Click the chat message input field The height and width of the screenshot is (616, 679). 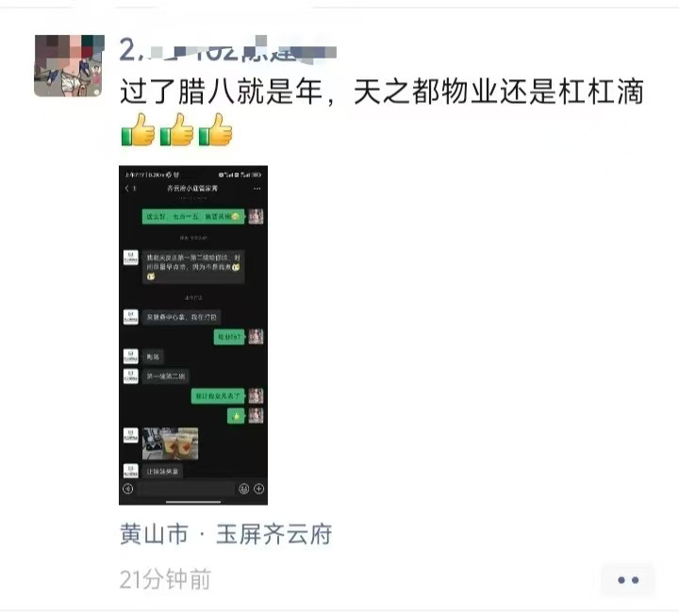[186, 489]
